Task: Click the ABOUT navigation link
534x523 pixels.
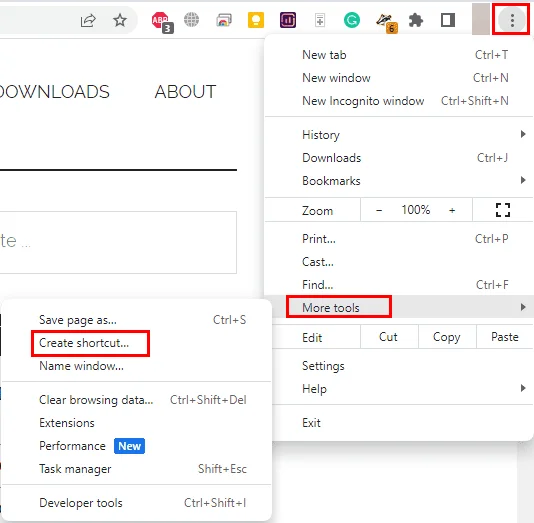Action: 185,92
